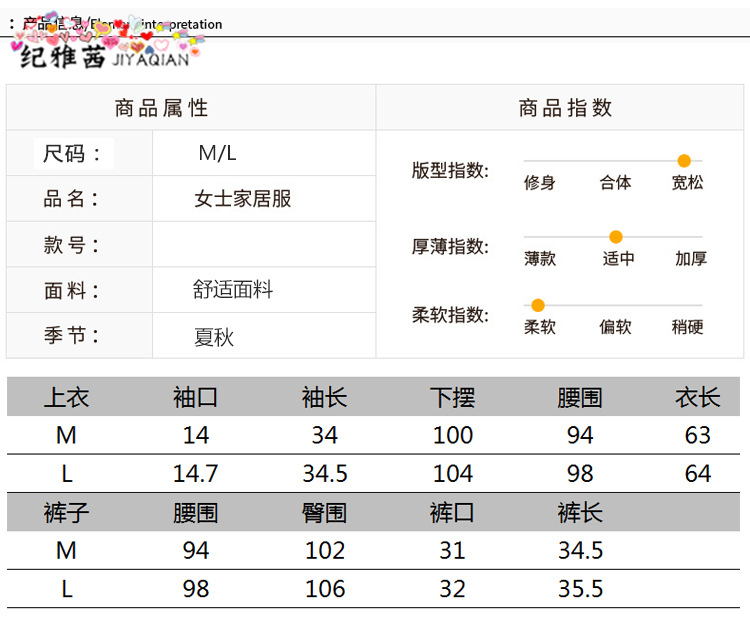Click the 臀围 column header
This screenshot has height=620, width=750.
[x=324, y=512]
